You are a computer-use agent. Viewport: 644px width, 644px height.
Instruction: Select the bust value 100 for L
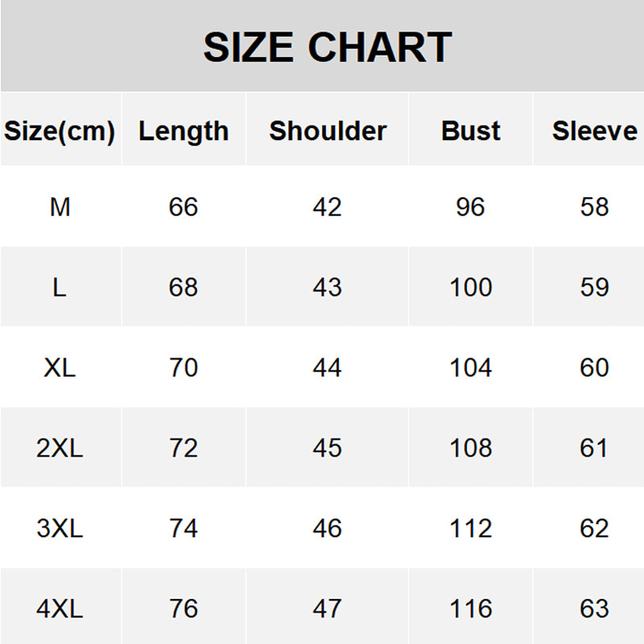click(x=471, y=287)
